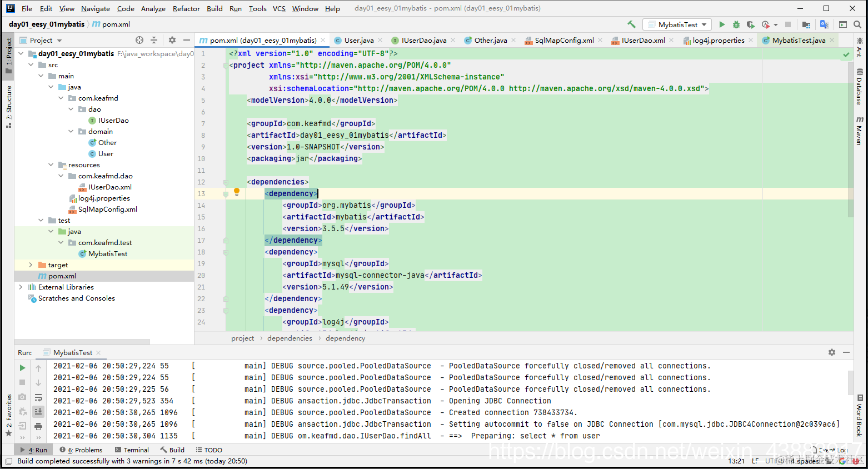Click the down-stack-trace arrow in Run panel

pos(38,382)
